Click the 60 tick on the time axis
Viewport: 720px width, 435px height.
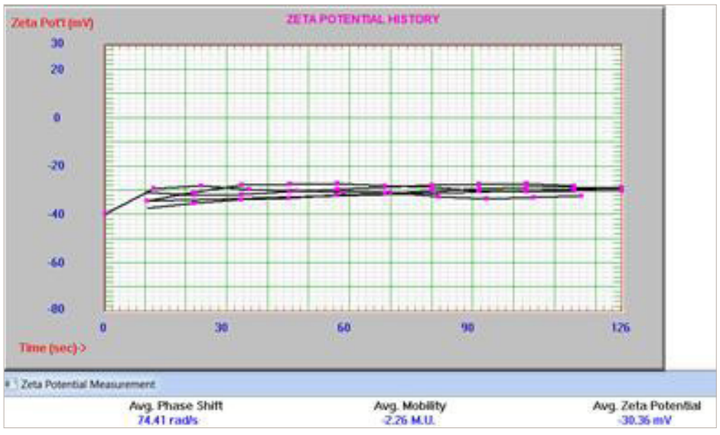pyautogui.click(x=344, y=327)
